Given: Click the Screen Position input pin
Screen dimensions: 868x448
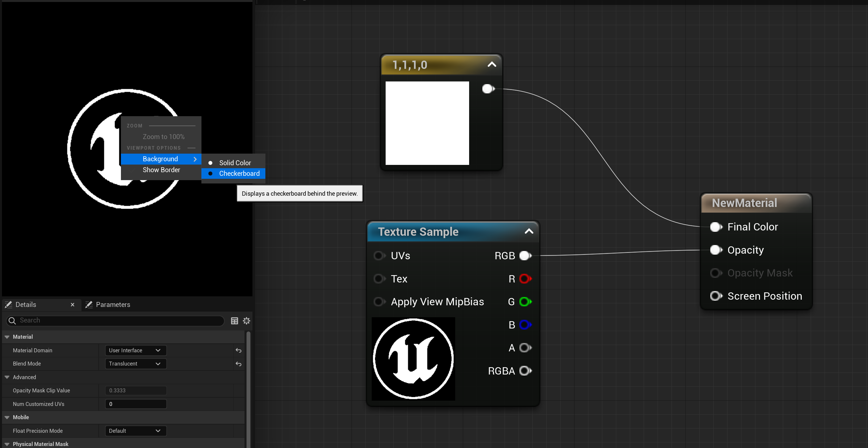Looking at the screenshot, I should point(715,296).
